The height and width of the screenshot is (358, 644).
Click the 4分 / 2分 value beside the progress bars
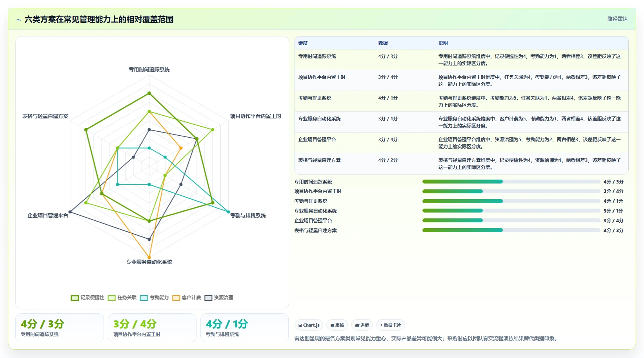tap(613, 231)
